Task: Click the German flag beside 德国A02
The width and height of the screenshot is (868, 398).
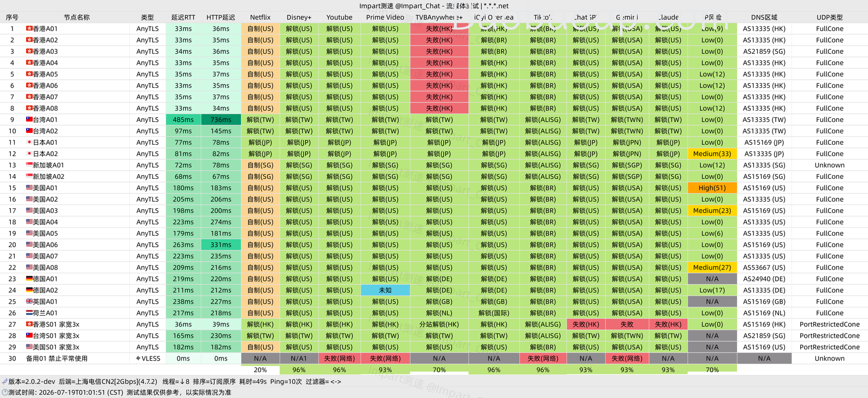Action: point(29,291)
